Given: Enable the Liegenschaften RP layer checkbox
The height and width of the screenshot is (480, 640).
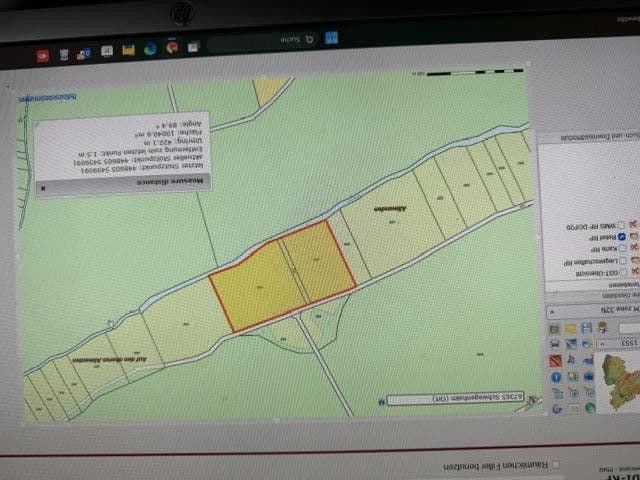Looking at the screenshot, I should [x=623, y=260].
